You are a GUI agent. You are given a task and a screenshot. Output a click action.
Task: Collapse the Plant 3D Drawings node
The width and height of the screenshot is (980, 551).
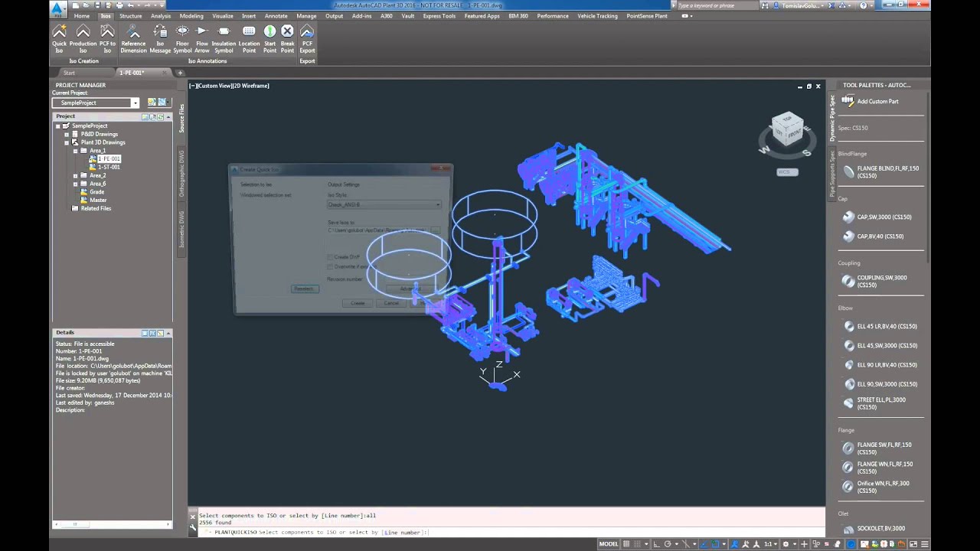pyautogui.click(x=67, y=142)
